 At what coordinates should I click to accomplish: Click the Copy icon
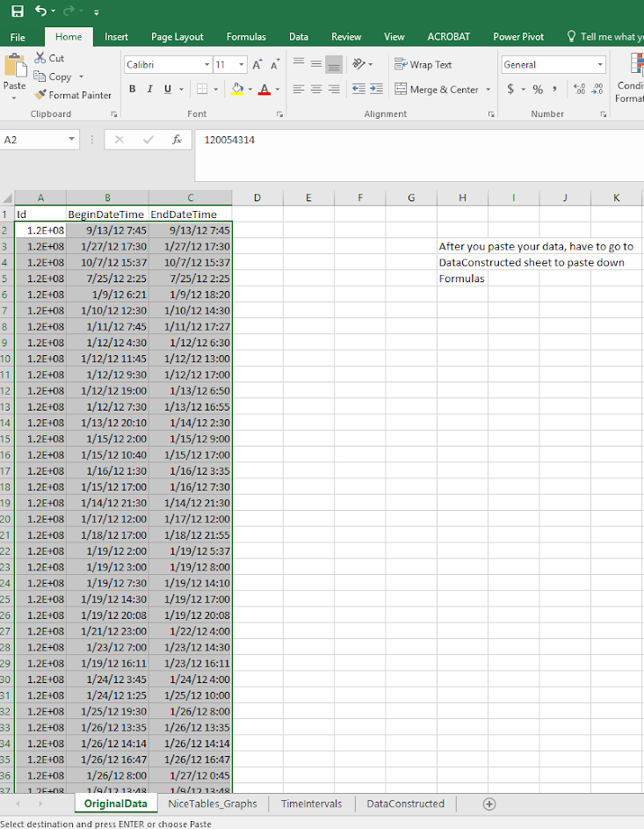coord(40,76)
